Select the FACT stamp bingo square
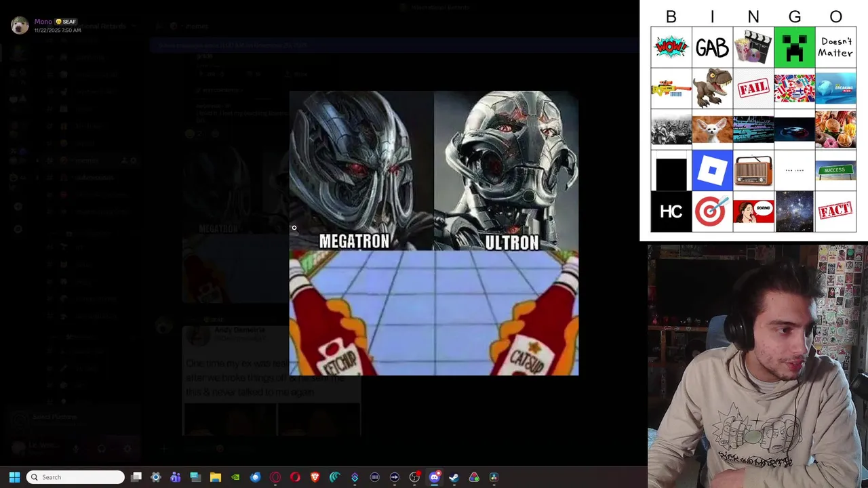The width and height of the screenshot is (868, 488). point(835,211)
